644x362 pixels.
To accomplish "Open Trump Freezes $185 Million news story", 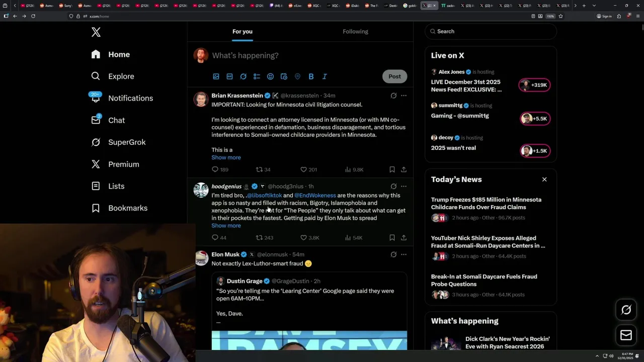I will pyautogui.click(x=491, y=209).
